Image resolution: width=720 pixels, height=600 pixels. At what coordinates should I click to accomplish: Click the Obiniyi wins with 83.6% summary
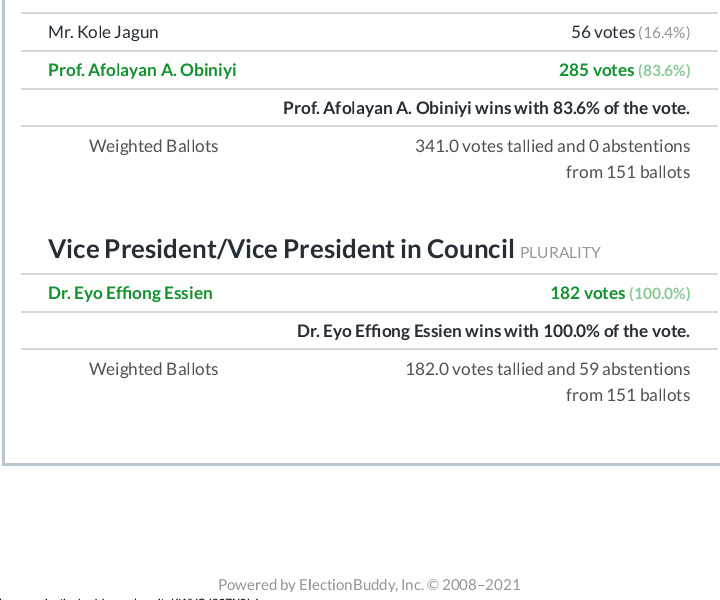[486, 108]
